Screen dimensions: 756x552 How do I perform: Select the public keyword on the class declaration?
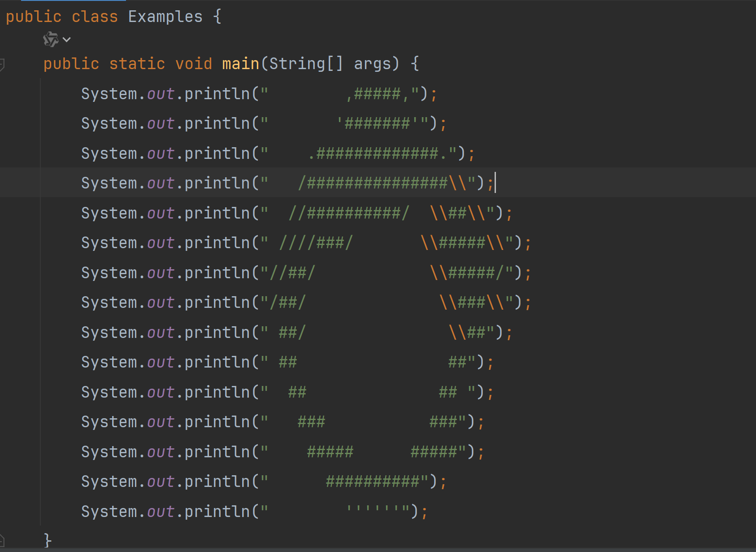[x=33, y=16]
